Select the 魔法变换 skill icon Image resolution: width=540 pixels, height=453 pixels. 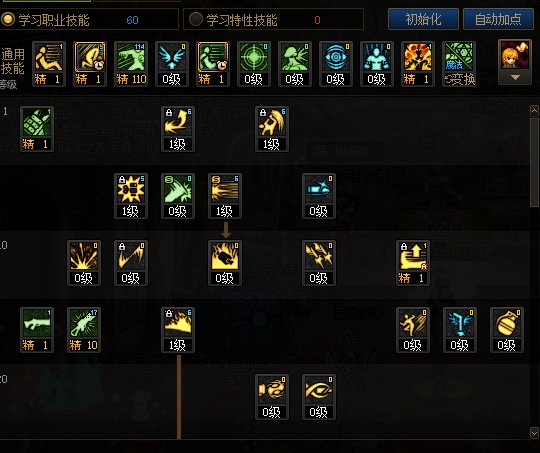459,64
